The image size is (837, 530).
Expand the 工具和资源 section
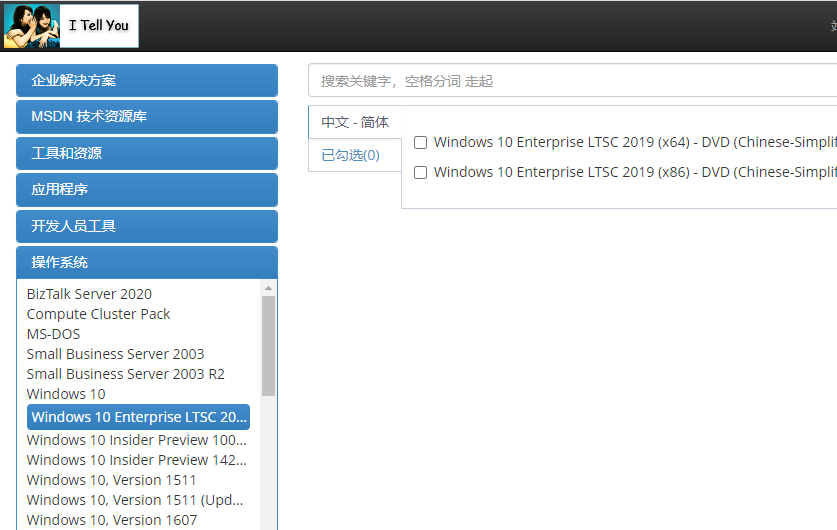tap(147, 154)
